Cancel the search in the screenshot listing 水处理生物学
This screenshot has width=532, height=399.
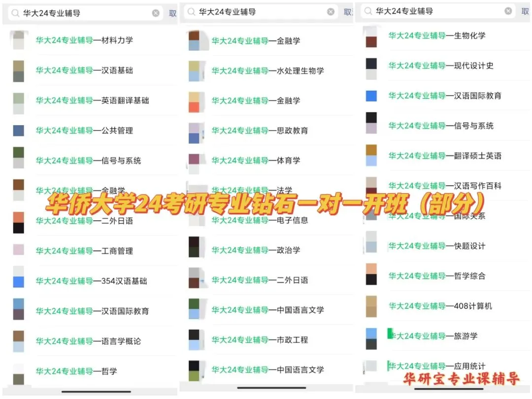point(348,12)
